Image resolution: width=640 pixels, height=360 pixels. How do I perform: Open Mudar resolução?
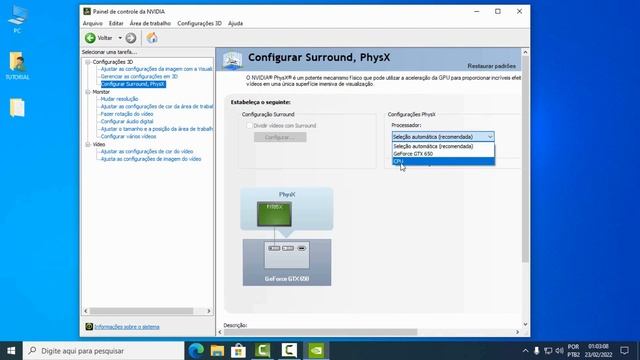(x=119, y=99)
